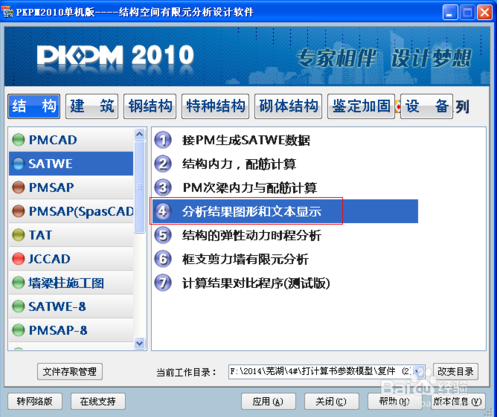The image size is (499, 417).
Task: Click the green icon beside 墙梁柱施工图
Action: (x=18, y=283)
